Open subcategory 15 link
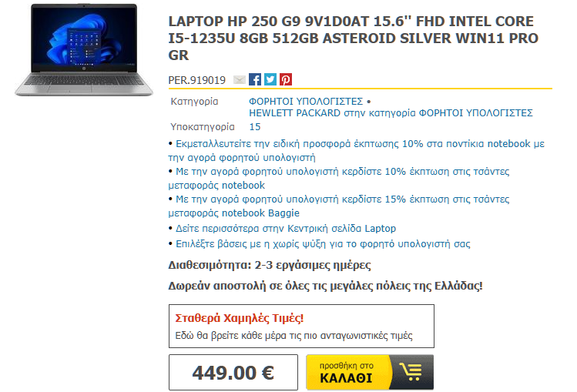 (x=255, y=127)
